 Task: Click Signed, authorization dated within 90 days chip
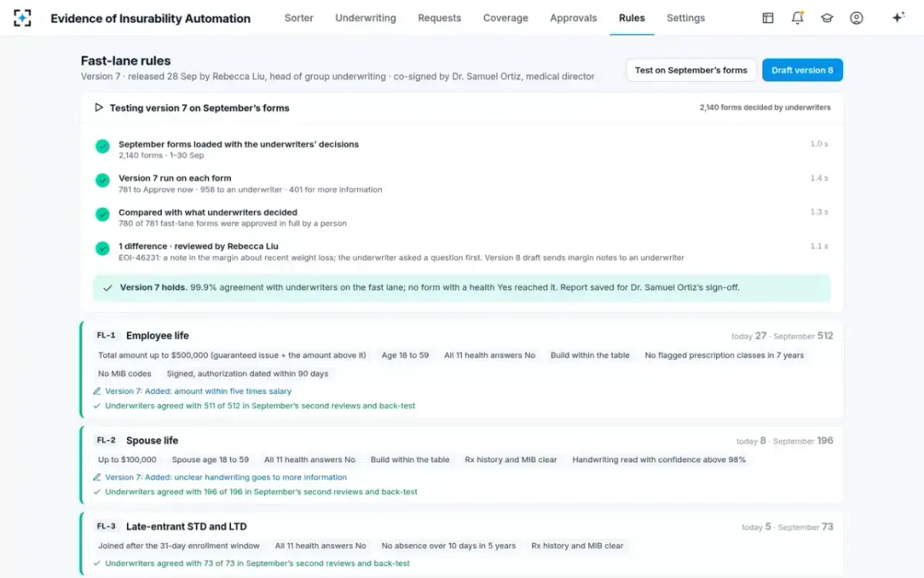coord(247,374)
